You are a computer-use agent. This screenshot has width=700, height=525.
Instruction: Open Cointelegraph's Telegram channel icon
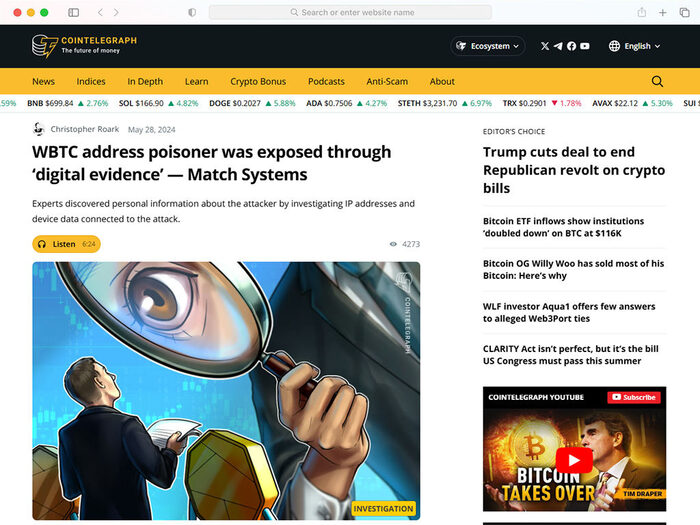pos(558,46)
